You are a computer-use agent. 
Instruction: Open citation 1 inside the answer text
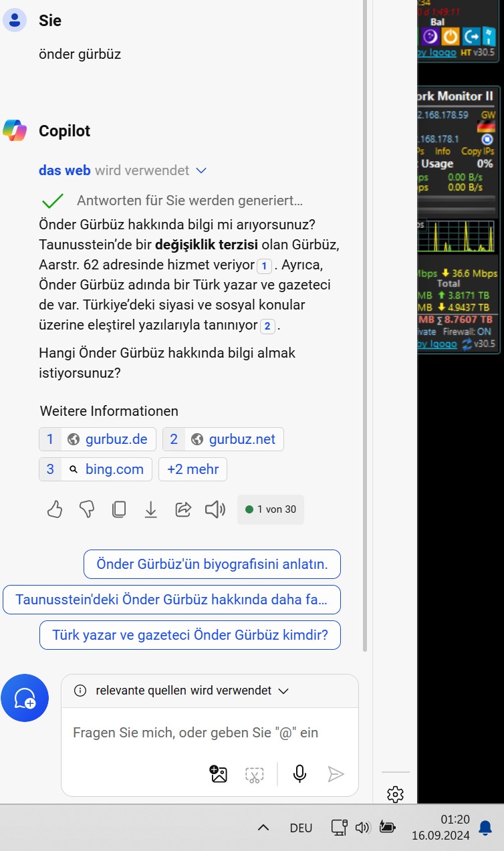coord(265,266)
